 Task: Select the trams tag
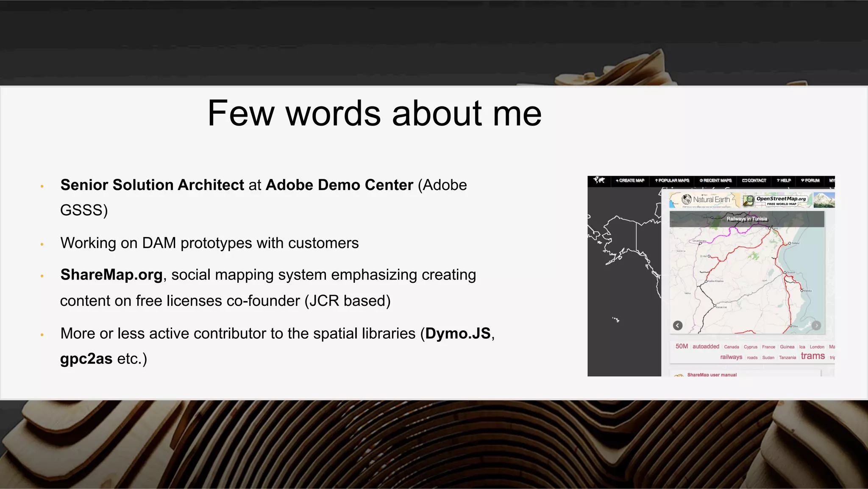coord(813,356)
